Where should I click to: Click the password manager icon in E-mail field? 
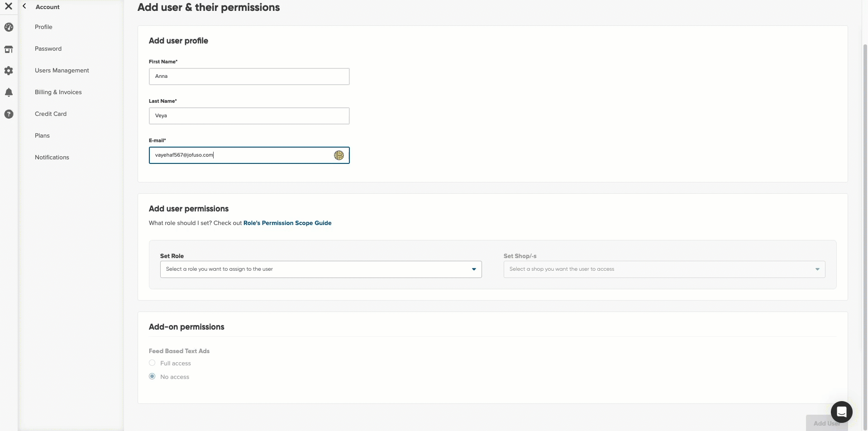[x=339, y=155]
